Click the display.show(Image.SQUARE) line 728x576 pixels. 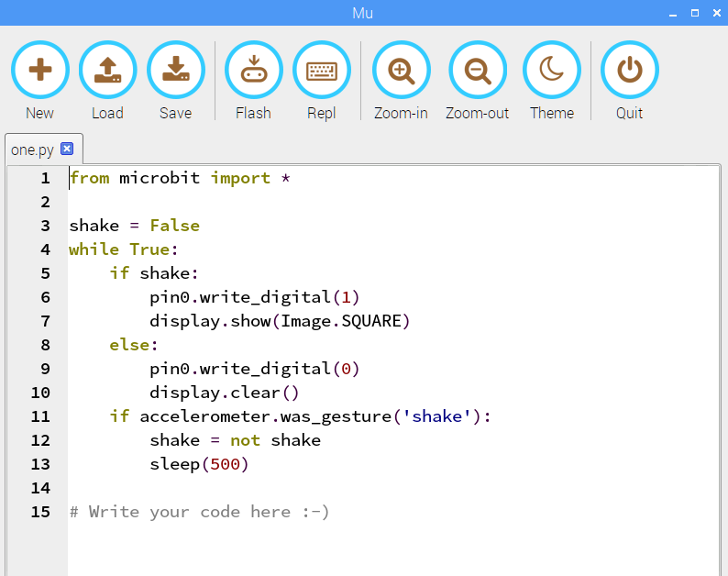click(x=280, y=321)
